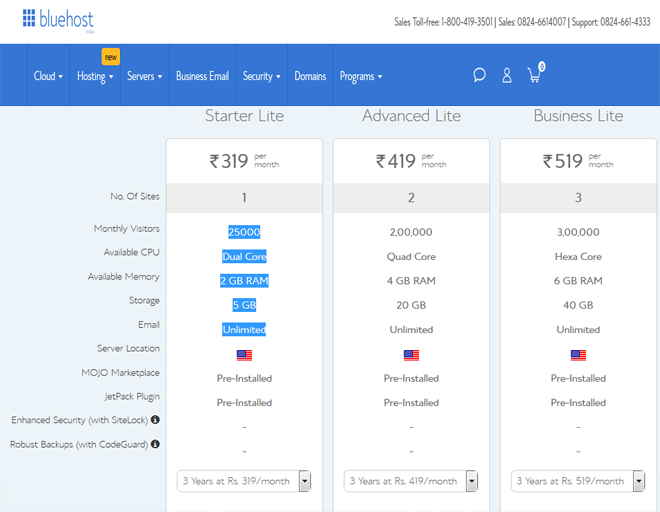Click the Advanced Lite plan heading

point(411,116)
